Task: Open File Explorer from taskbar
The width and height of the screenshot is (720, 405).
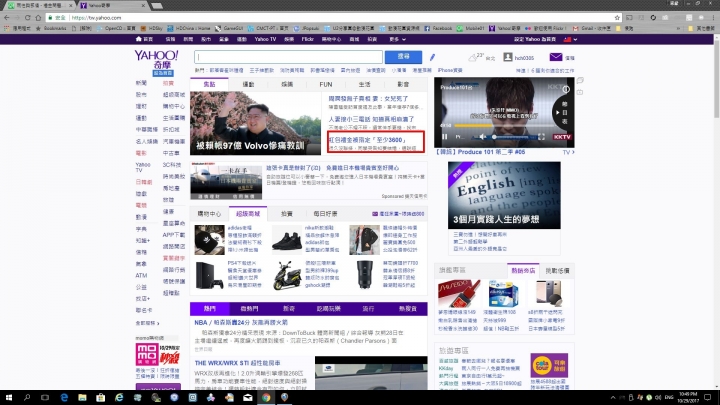Action: (82, 397)
